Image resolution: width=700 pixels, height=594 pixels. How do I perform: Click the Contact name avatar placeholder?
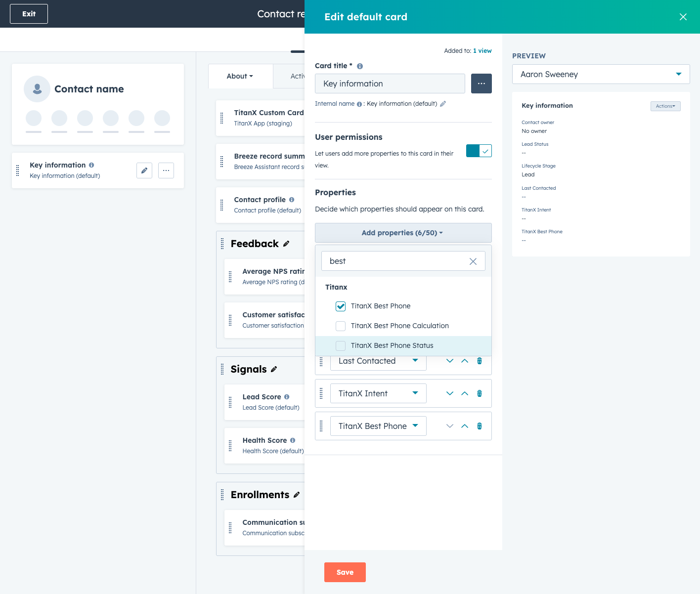click(37, 89)
